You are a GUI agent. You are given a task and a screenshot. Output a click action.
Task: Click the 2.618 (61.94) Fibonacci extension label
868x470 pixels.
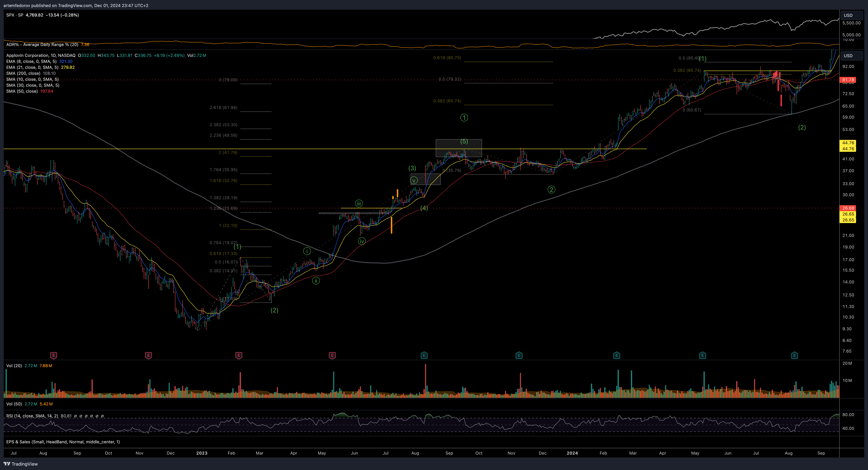(223, 108)
